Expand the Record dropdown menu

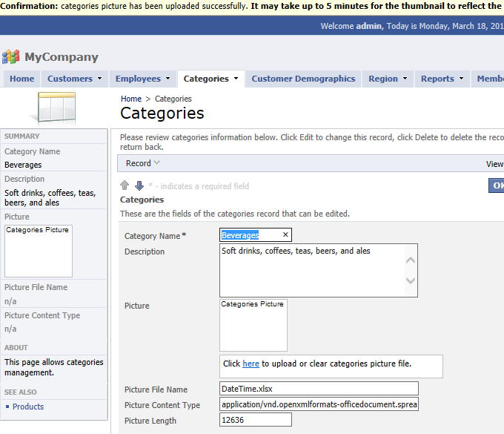click(142, 163)
